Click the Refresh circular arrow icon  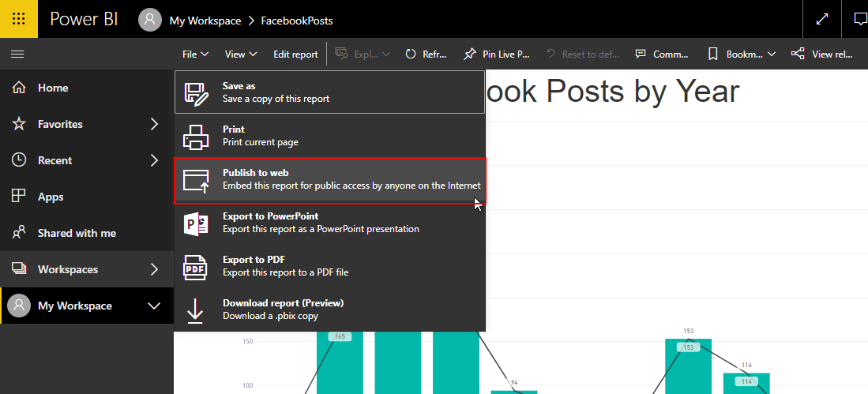(410, 54)
